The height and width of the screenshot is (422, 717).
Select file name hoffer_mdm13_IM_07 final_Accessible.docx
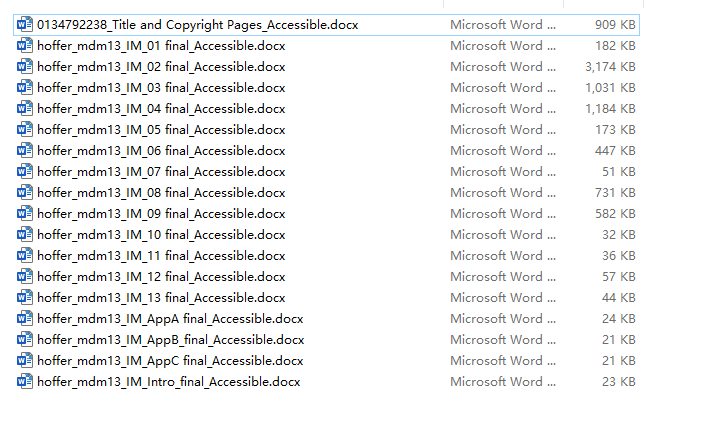[x=161, y=172]
